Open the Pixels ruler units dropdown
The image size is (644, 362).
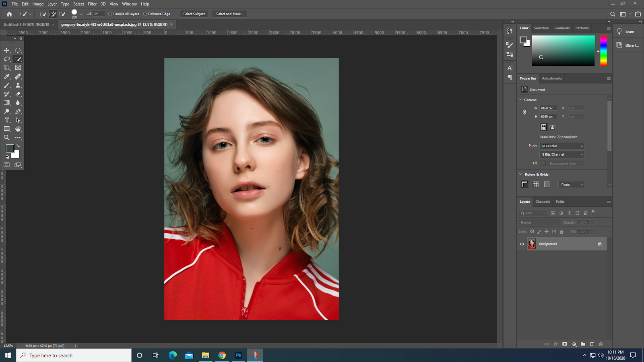[x=571, y=185]
